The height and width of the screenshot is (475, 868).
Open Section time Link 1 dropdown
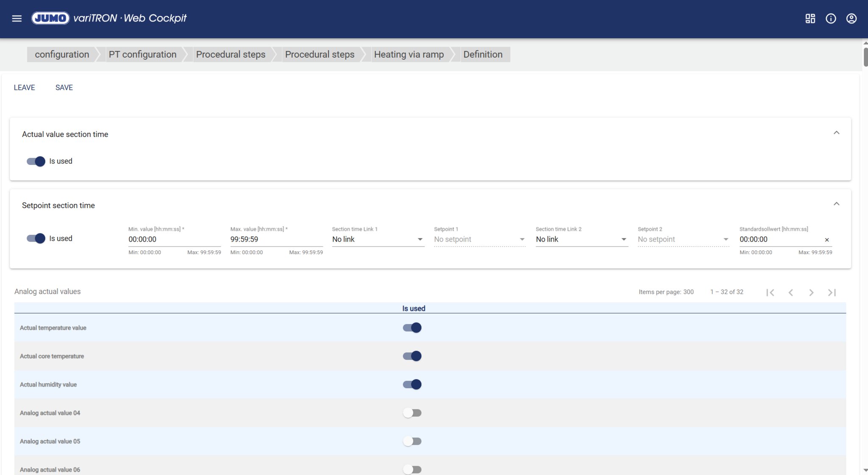pos(378,239)
